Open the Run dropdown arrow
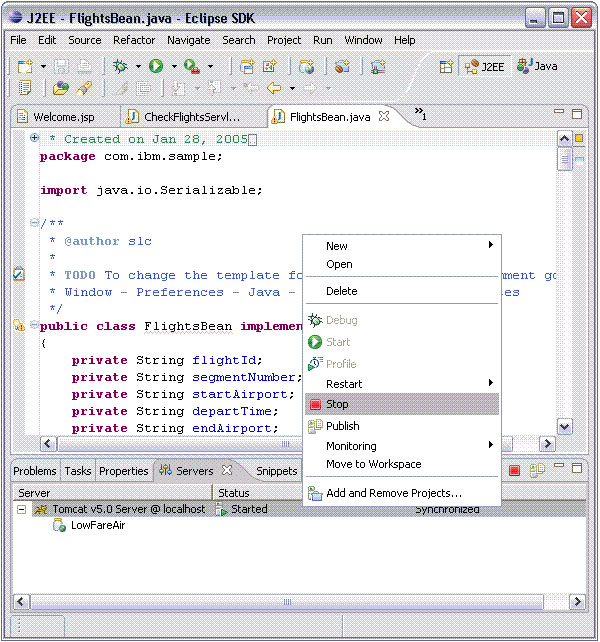 click(174, 66)
